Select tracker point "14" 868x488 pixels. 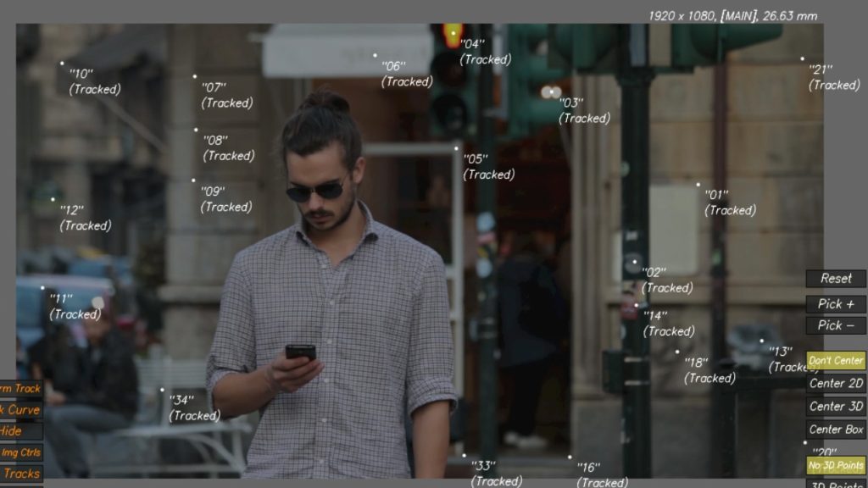[637, 305]
